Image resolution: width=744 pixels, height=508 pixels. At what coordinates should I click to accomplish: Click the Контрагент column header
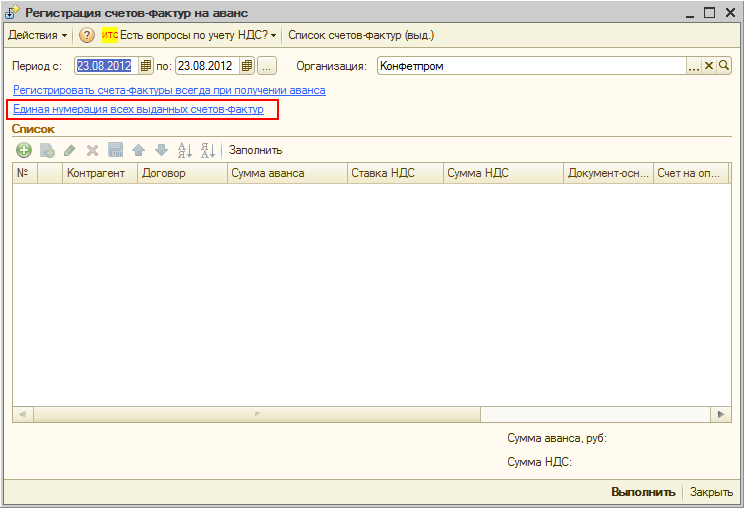click(100, 173)
